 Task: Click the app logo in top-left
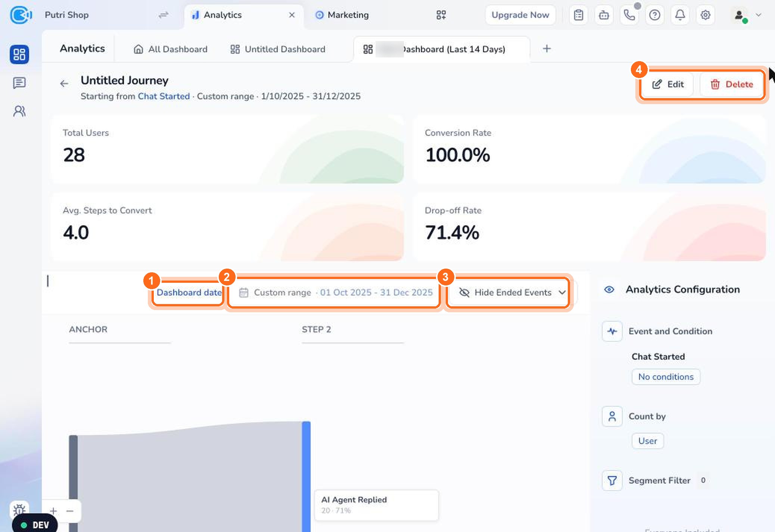[x=21, y=15]
